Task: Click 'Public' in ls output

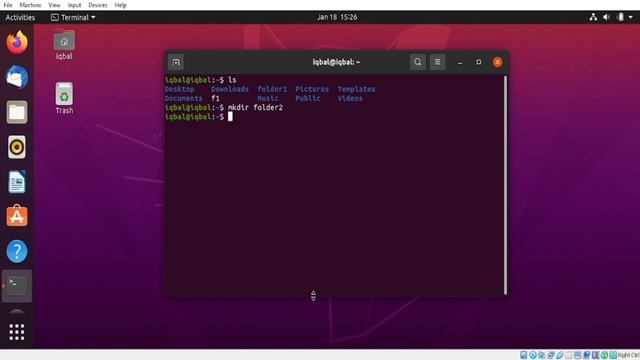Action: tap(308, 98)
